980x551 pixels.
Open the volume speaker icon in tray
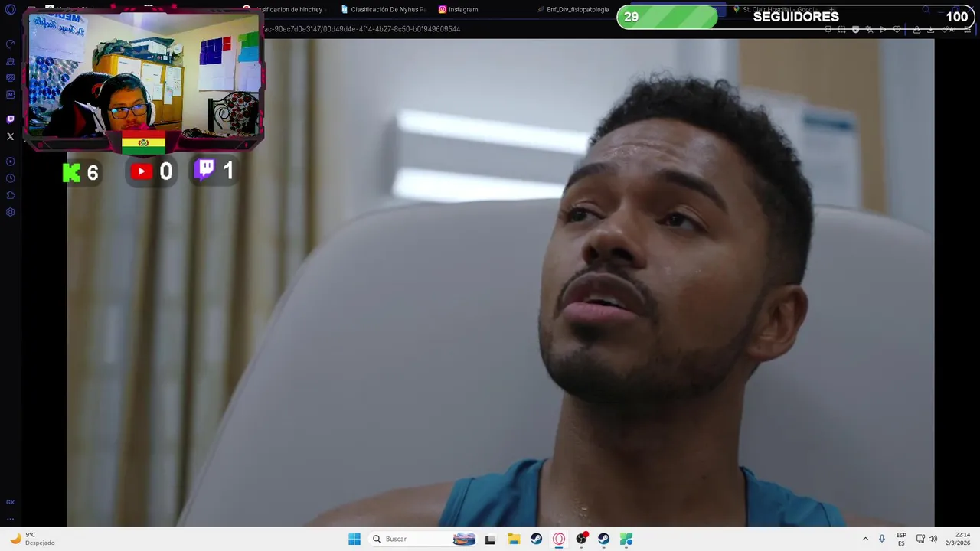point(933,539)
